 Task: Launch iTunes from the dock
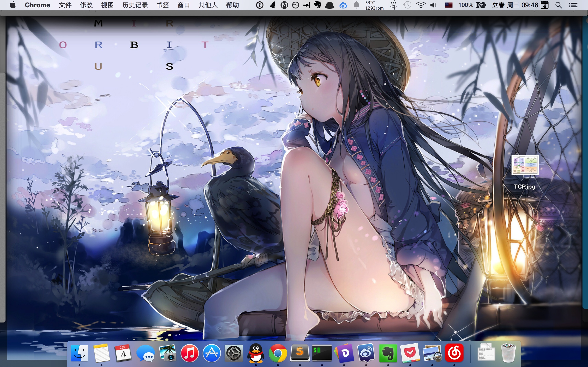tap(189, 353)
